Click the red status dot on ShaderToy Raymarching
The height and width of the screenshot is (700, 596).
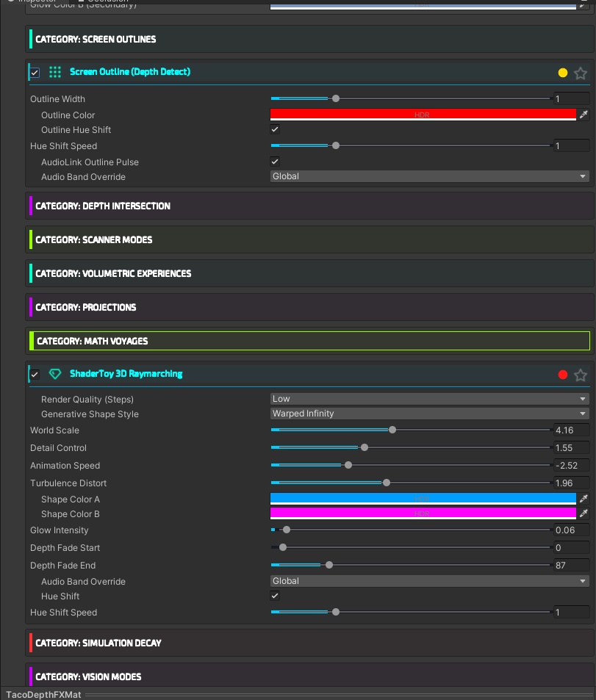pyautogui.click(x=563, y=375)
